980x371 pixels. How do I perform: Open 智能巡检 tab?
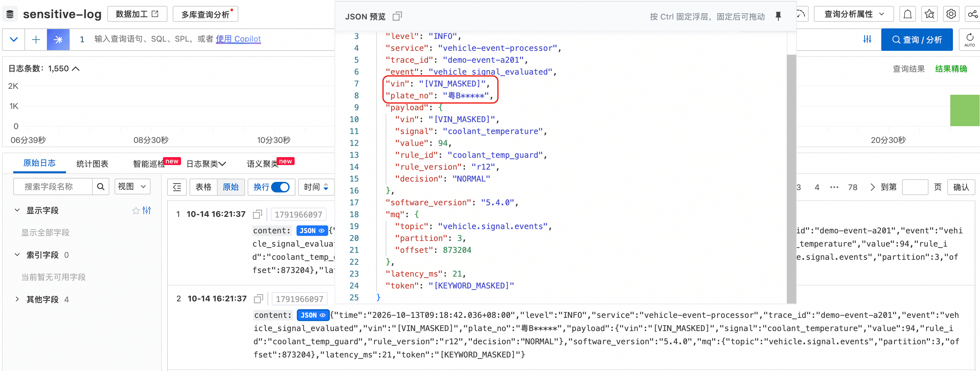point(149,164)
